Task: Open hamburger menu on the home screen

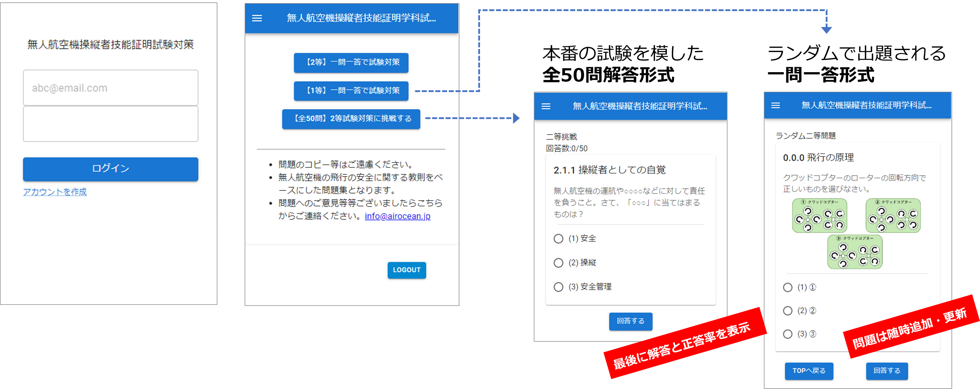Action: pos(257,18)
